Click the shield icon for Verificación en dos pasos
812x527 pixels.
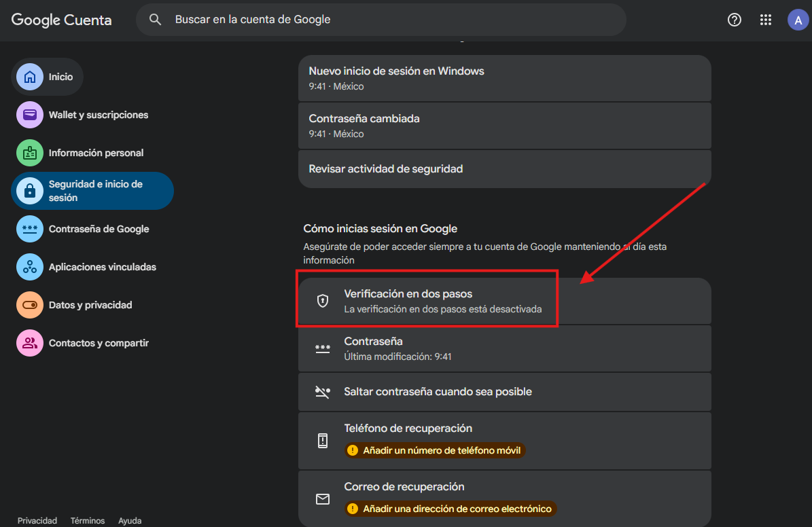(323, 301)
